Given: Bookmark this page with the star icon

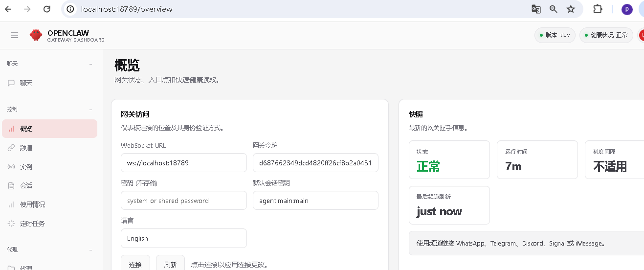Looking at the screenshot, I should click(x=571, y=9).
